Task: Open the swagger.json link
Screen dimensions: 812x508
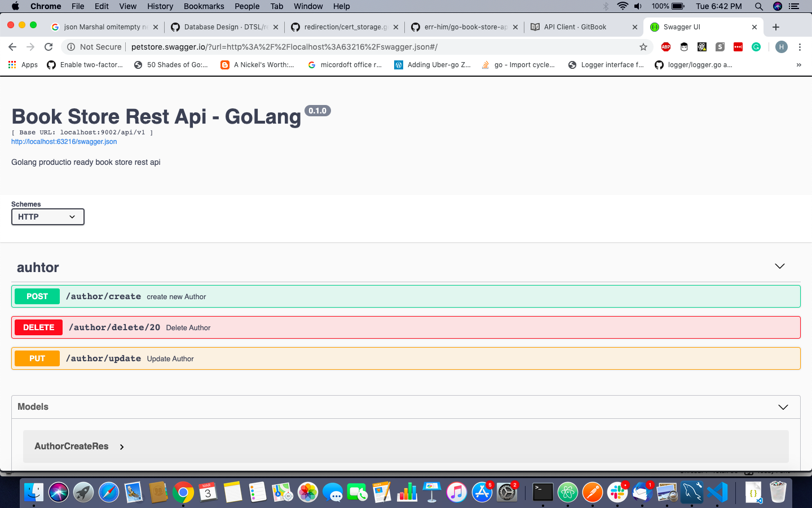Action: click(64, 142)
